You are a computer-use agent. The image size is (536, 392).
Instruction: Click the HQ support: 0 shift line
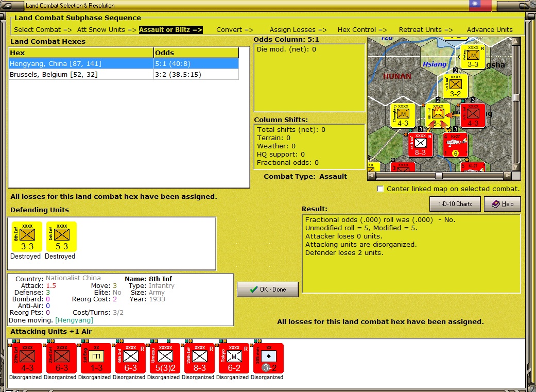[x=281, y=154]
